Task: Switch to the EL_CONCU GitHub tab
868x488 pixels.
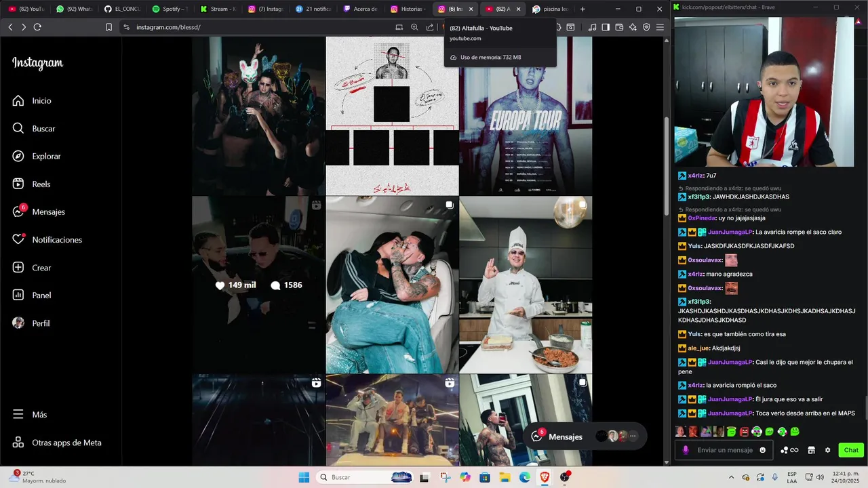Action: (122, 9)
